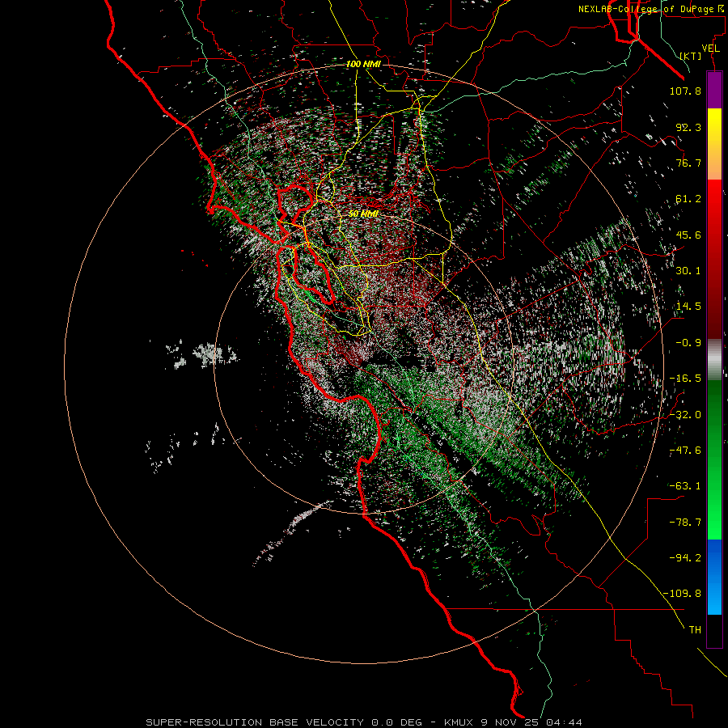Select the -63.1 velocity scale value
Viewport: 728px width, 728px height.
tap(685, 486)
